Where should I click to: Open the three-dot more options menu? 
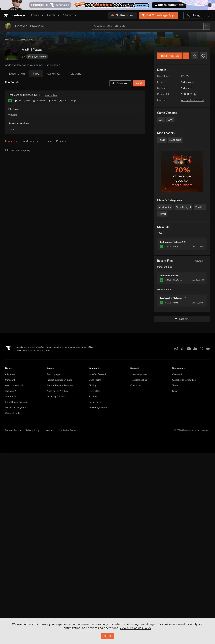208,15
